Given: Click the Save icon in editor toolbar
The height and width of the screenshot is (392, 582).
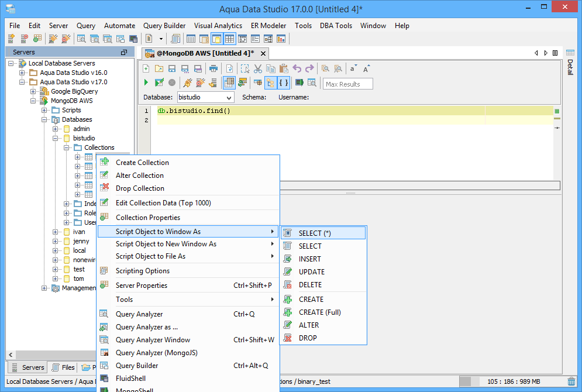Looking at the screenshot, I should point(172,68).
